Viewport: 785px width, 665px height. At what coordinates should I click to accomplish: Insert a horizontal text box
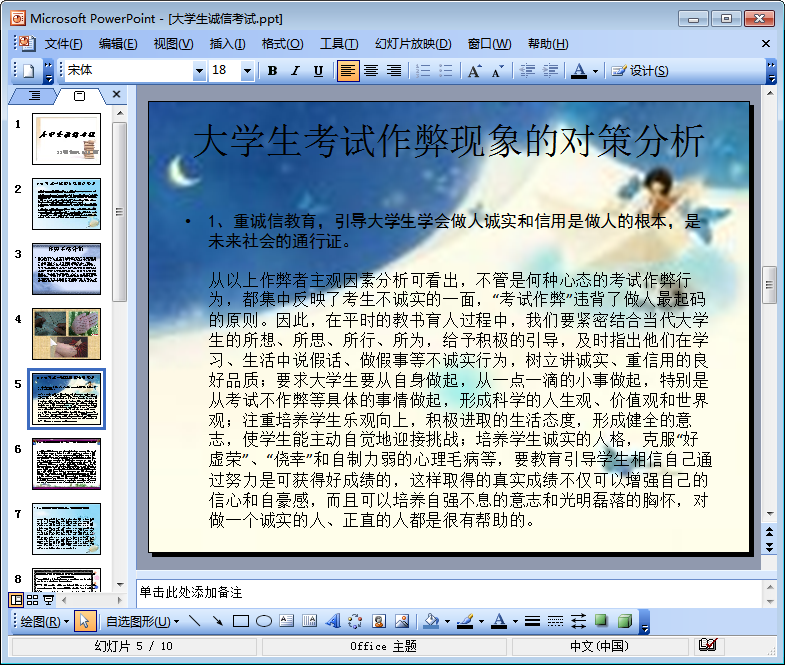pyautogui.click(x=286, y=621)
